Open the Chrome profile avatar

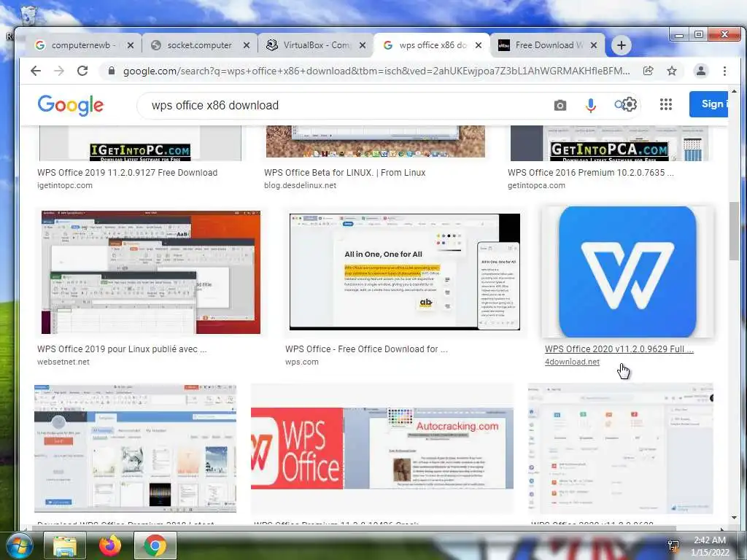click(x=701, y=71)
